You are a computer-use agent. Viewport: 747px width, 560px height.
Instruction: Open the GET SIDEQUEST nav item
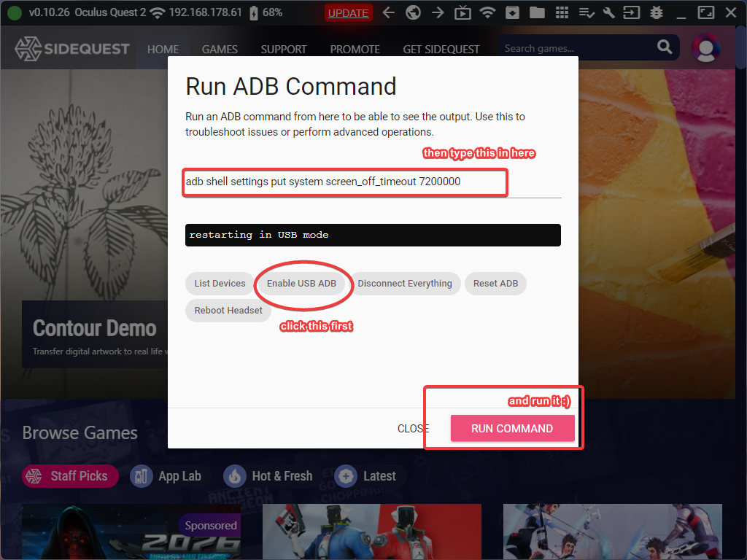[441, 49]
